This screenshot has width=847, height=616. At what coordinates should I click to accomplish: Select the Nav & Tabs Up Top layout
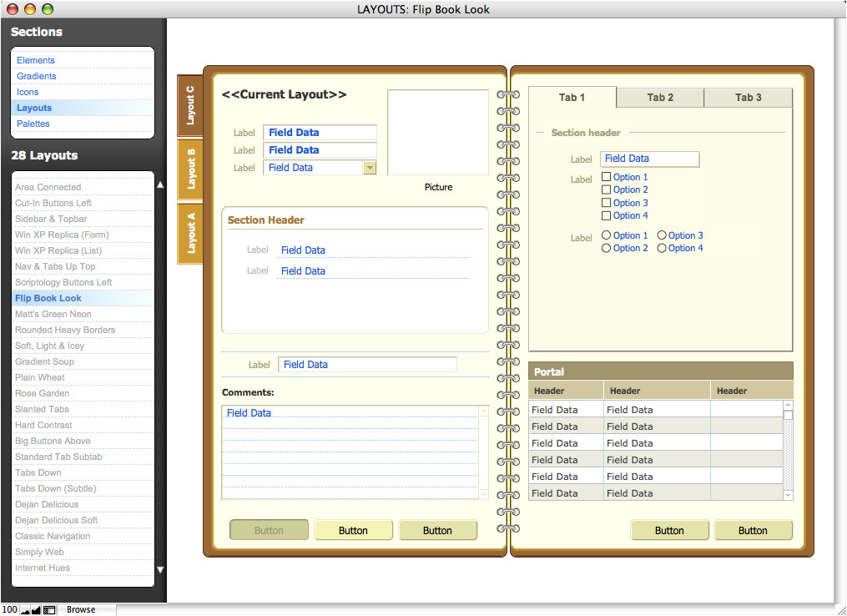83,266
